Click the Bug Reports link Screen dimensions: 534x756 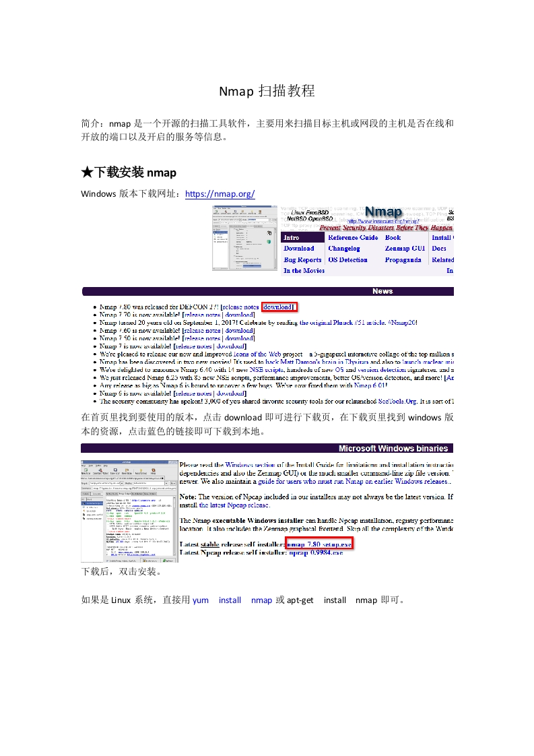click(x=302, y=259)
